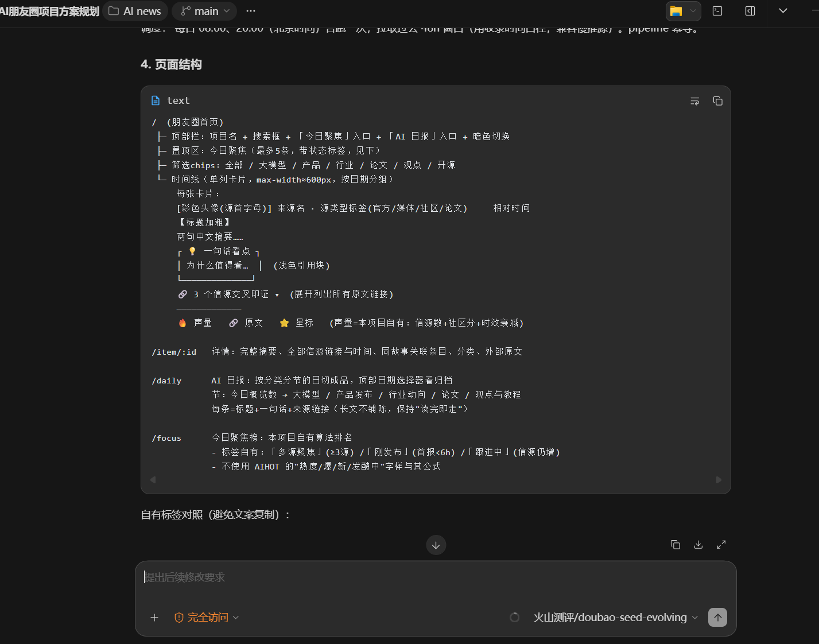Toggle word wrap in the text code block

pyautogui.click(x=694, y=101)
